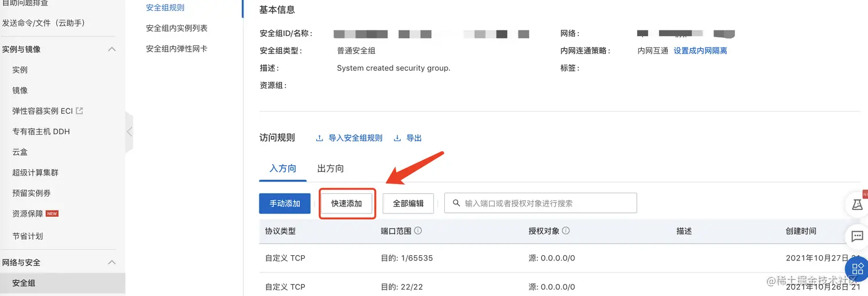Click the info icon next to 端口范围

coord(418,231)
